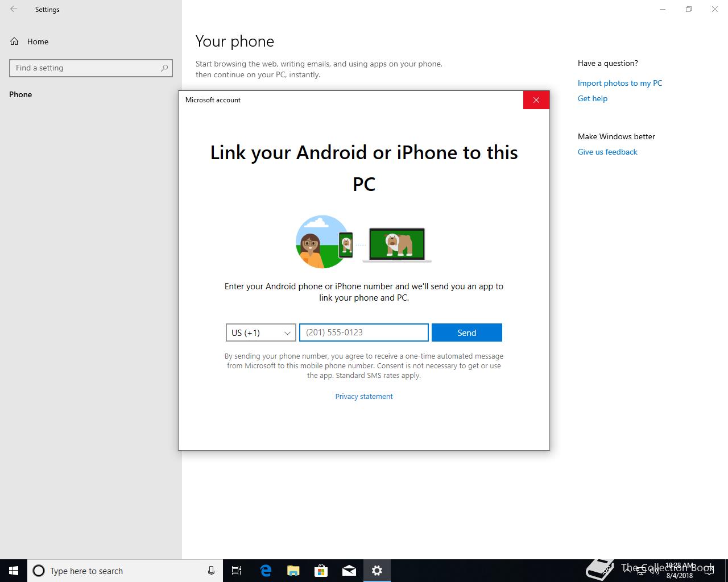This screenshot has width=728, height=582.
Task: Close the Settings window
Action: click(x=715, y=9)
